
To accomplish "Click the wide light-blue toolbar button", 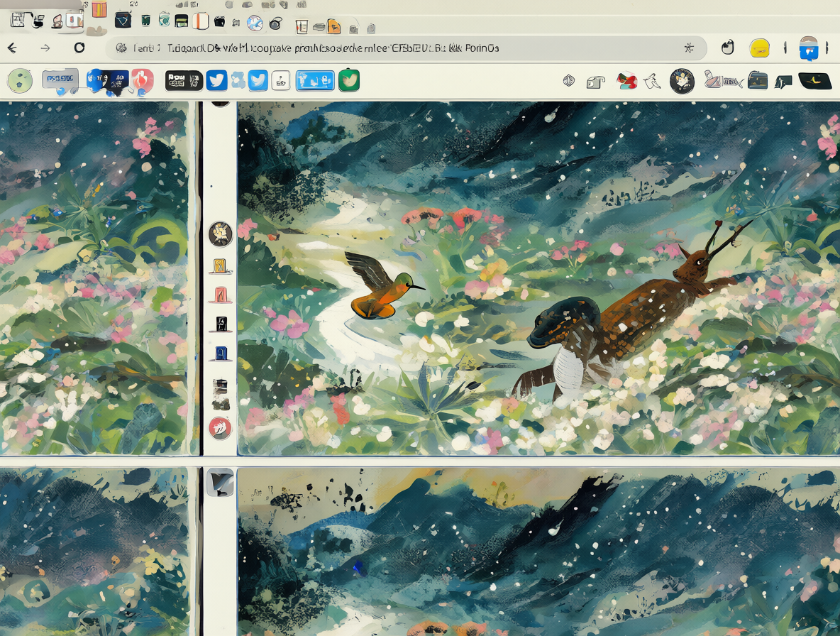I will [315, 80].
